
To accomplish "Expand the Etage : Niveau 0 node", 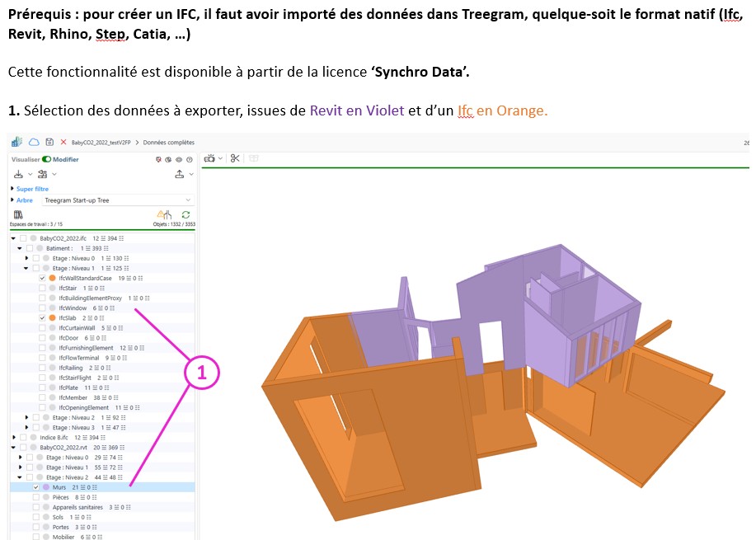I will point(27,258).
